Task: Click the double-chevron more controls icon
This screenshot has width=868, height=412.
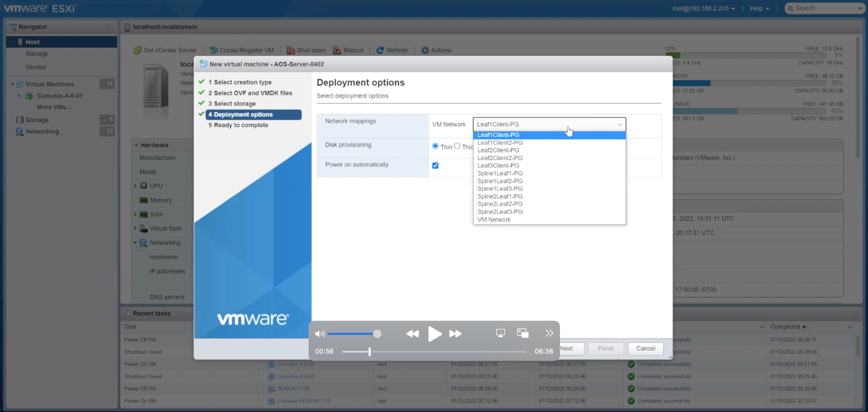Action: tap(549, 333)
